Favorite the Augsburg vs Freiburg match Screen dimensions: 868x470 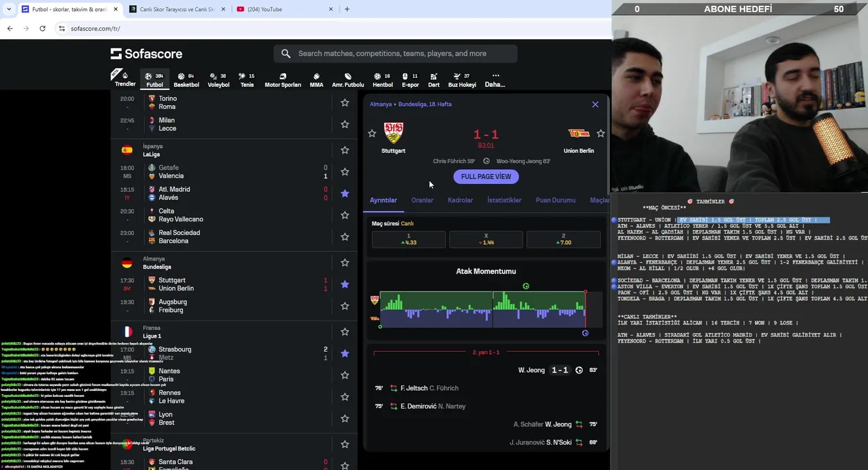pos(345,305)
